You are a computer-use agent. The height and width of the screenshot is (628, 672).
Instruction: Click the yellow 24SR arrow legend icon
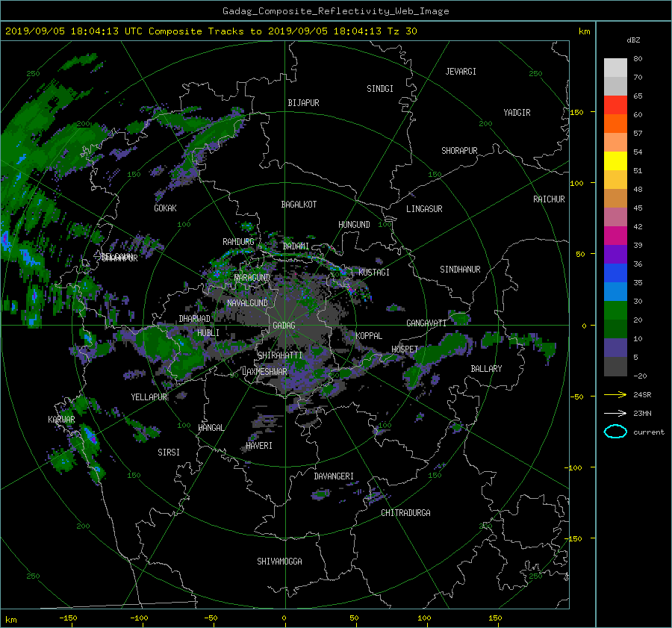coord(615,394)
